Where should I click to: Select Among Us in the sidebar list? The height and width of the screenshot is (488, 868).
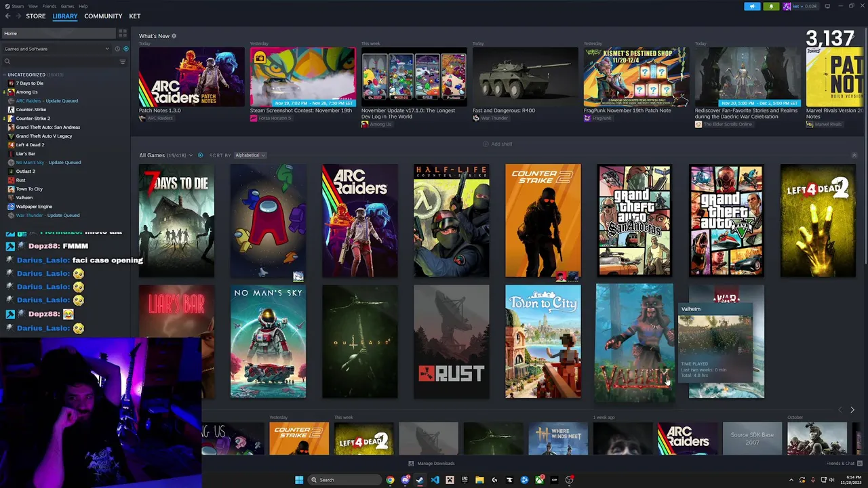tap(26, 92)
